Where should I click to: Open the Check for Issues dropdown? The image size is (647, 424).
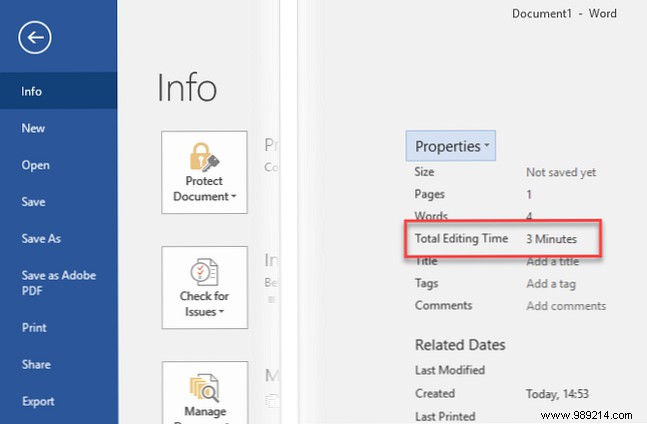[x=204, y=287]
